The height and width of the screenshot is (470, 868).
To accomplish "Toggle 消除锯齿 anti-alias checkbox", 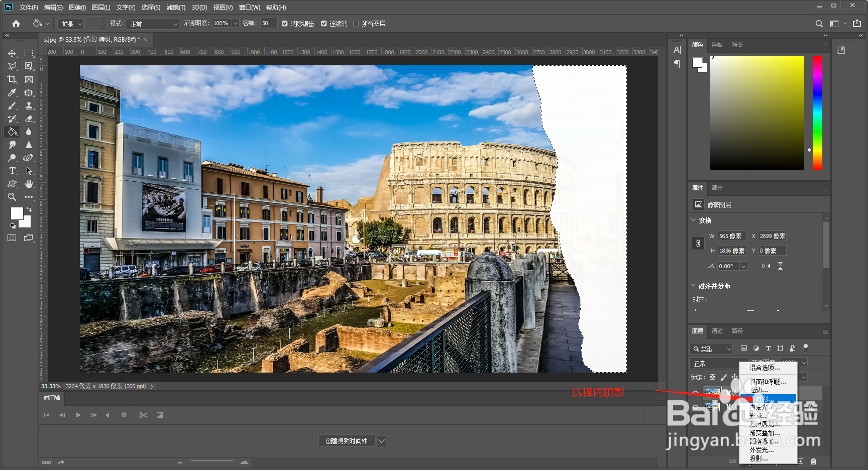I will 285,24.
